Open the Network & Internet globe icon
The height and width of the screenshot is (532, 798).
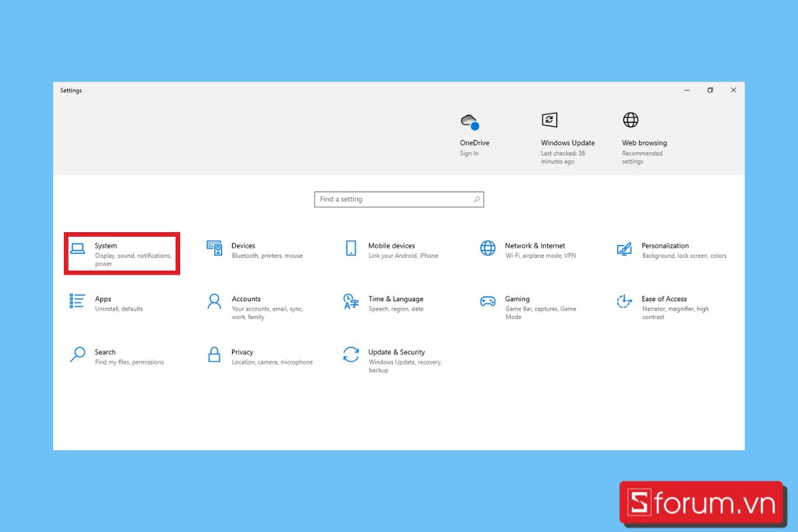(488, 248)
